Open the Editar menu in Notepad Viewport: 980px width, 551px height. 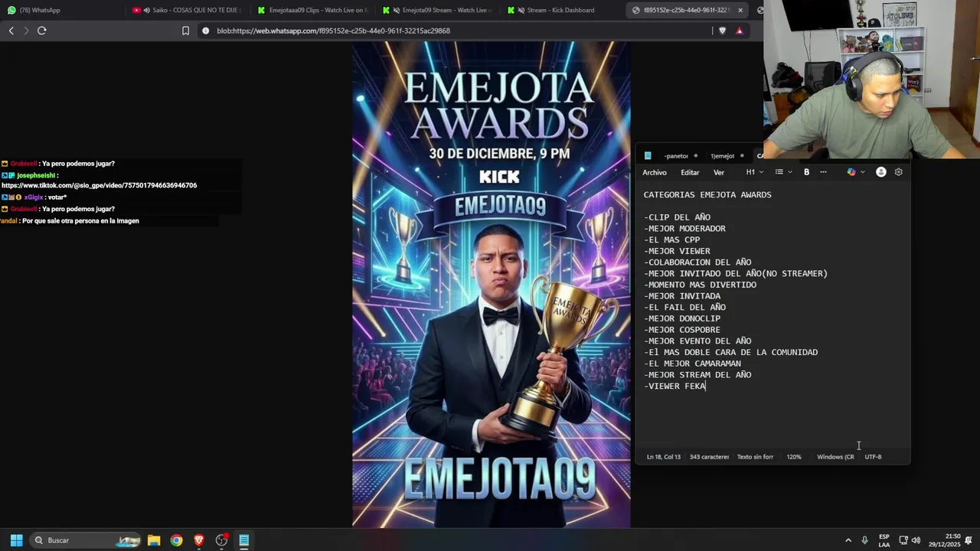click(690, 172)
